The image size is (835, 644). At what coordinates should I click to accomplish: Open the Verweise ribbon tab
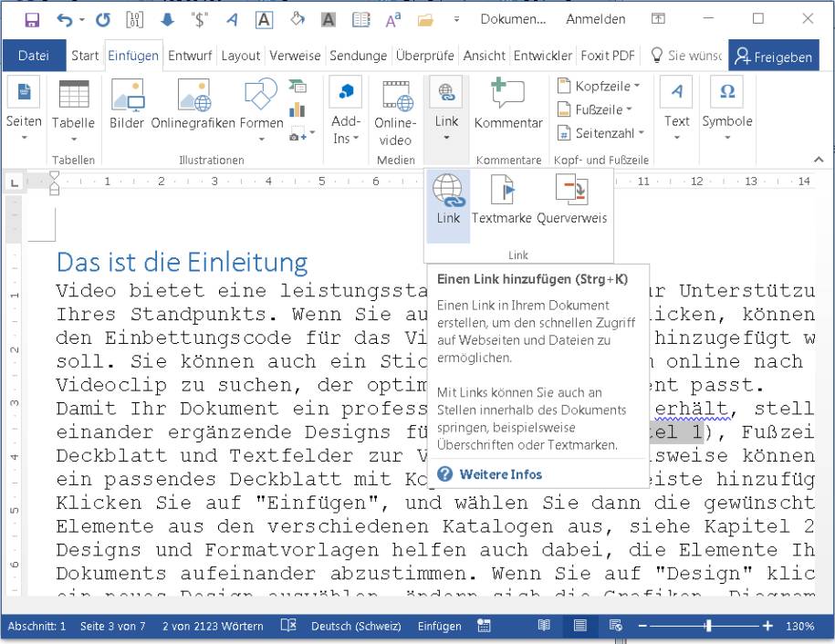[x=294, y=55]
